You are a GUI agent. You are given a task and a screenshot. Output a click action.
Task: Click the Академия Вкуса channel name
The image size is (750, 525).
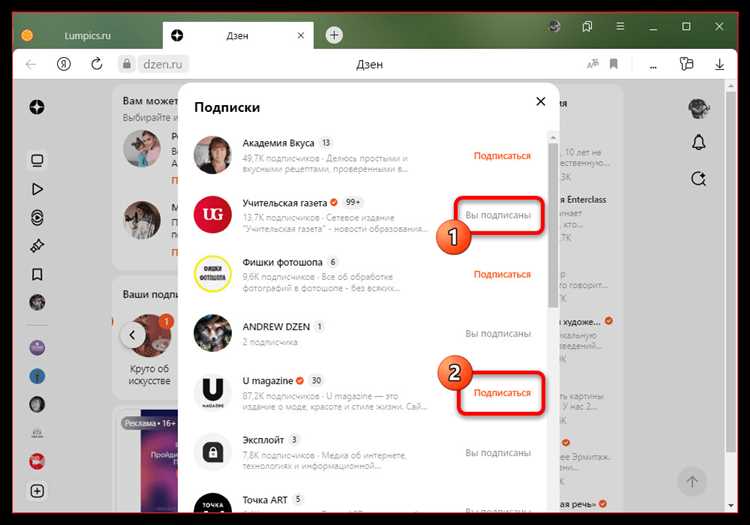pyautogui.click(x=278, y=143)
